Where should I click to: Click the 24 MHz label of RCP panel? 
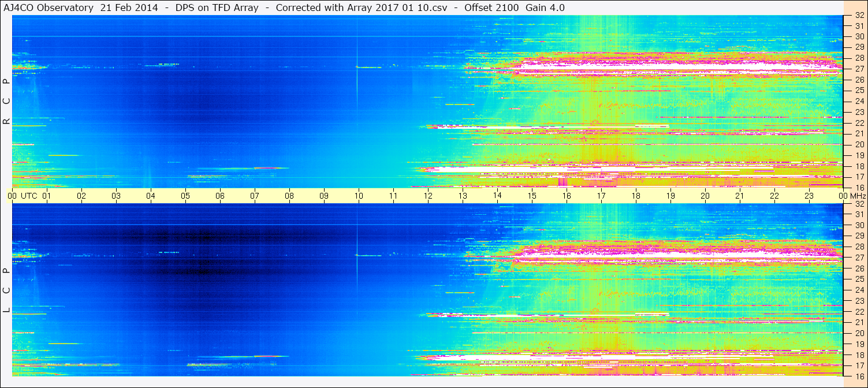coord(859,102)
